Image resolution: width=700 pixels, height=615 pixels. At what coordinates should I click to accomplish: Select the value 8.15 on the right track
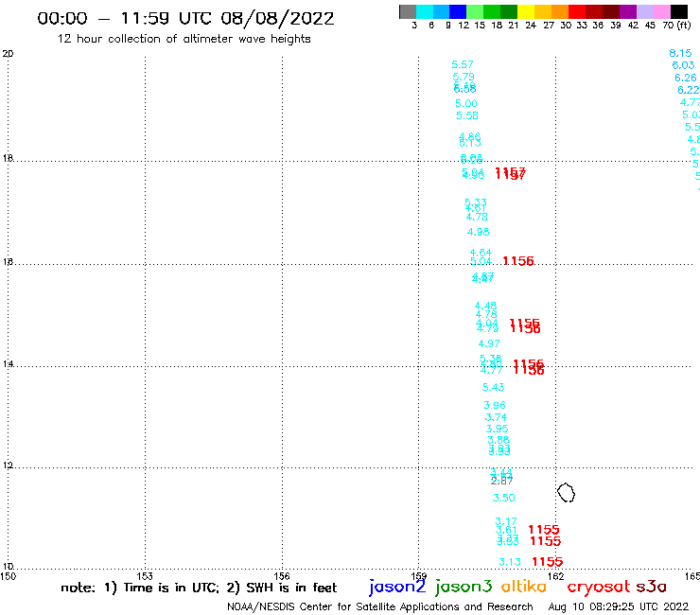(680, 53)
